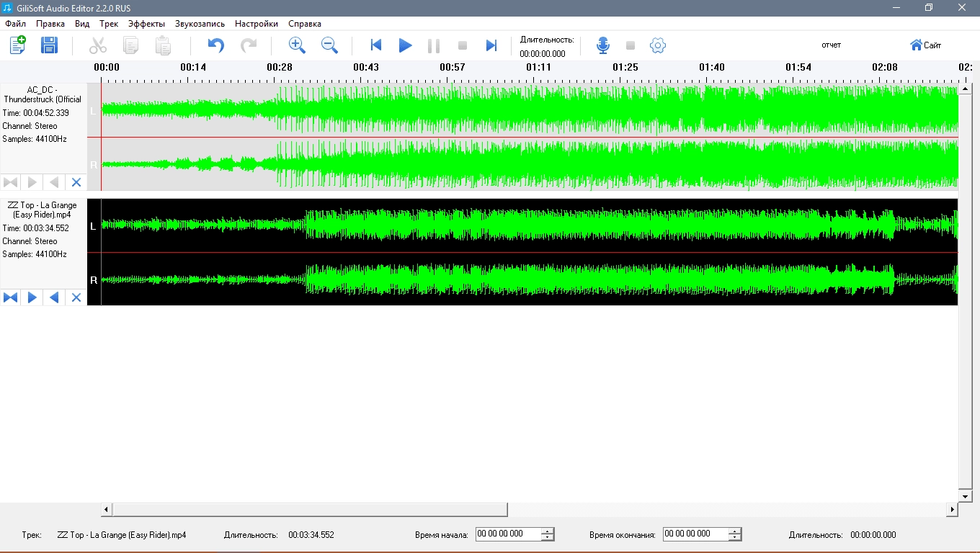Screen dimensions: 980x553
Task: Click the AC_DC track play-selection bowtie icon
Action: [x=11, y=182]
